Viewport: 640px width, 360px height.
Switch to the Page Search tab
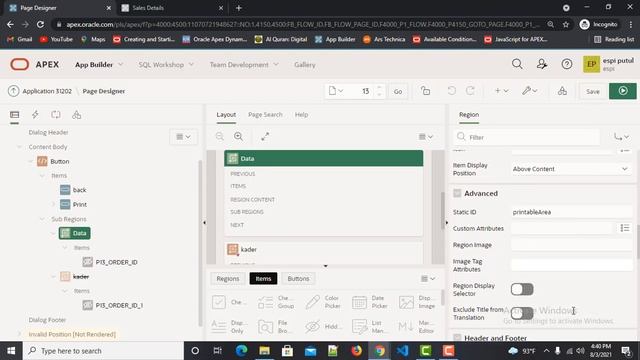click(265, 115)
